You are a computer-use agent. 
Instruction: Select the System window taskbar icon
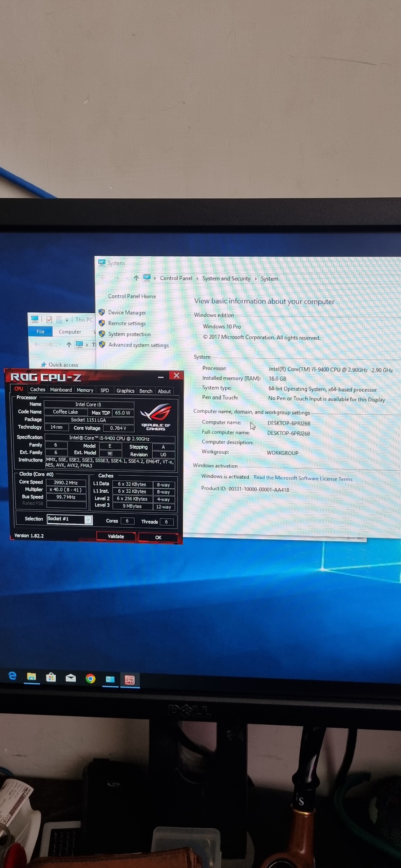coord(110,679)
